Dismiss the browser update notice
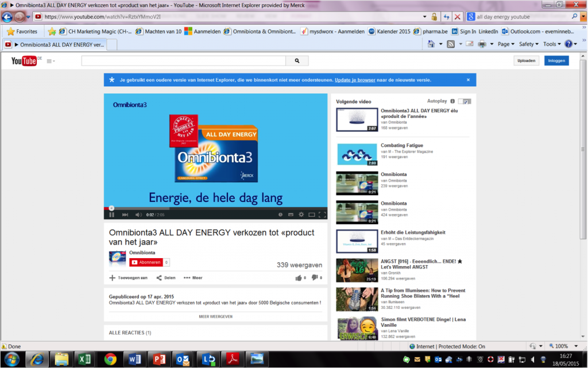The height and width of the screenshot is (368, 588). [468, 79]
